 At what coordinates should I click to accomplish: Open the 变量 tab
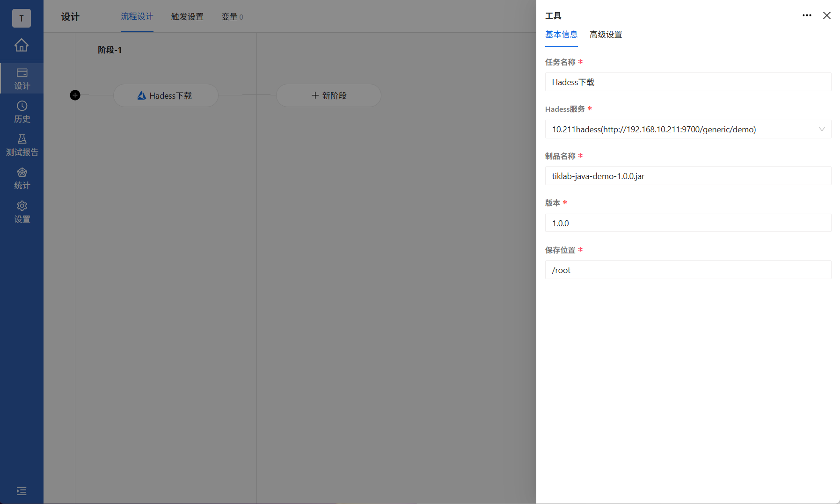[x=232, y=17]
